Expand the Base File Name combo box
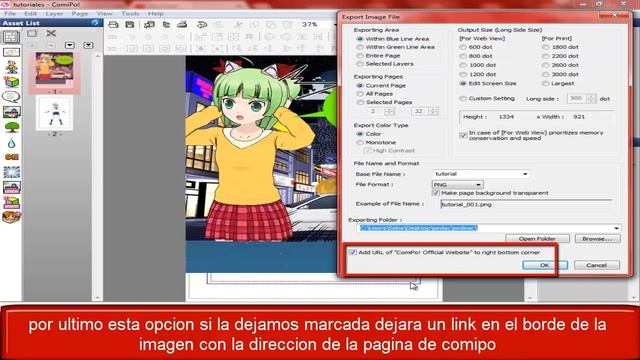This screenshot has height=360, width=640. [x=525, y=174]
